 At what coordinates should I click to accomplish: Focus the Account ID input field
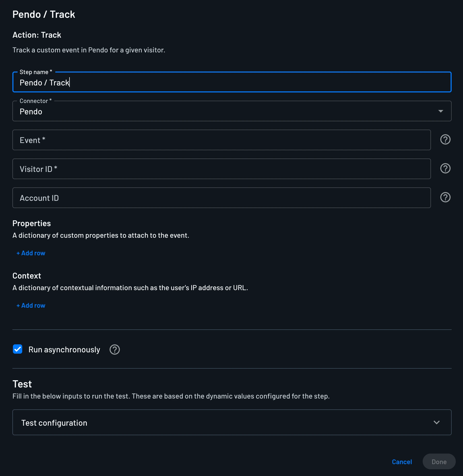coord(221,198)
